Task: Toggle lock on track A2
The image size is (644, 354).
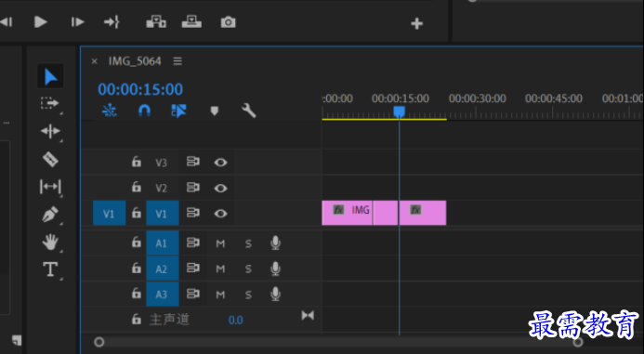Action: click(137, 269)
